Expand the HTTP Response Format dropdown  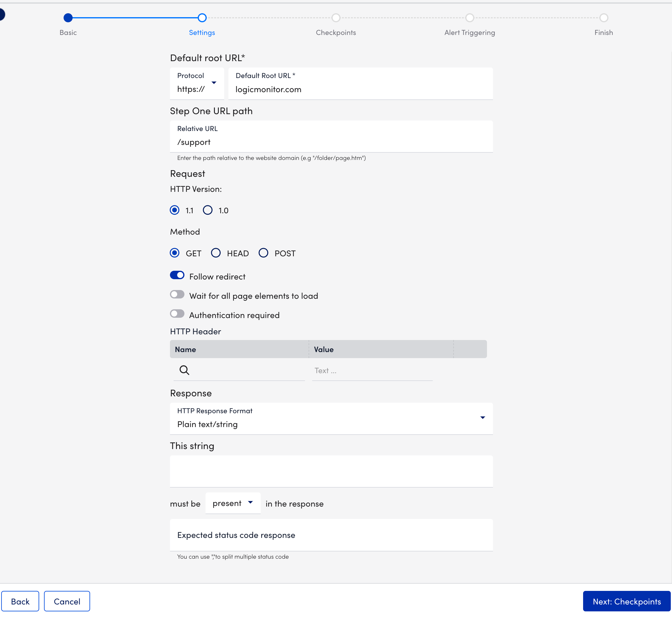(483, 418)
